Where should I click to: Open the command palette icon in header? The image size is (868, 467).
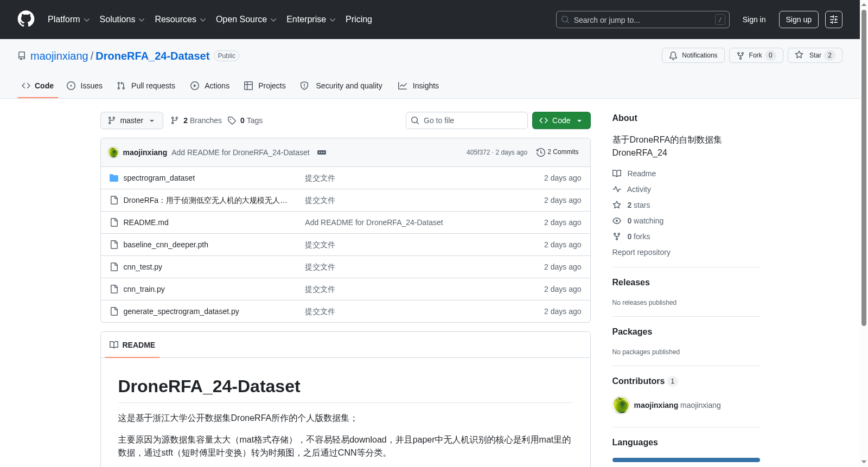click(x=833, y=20)
